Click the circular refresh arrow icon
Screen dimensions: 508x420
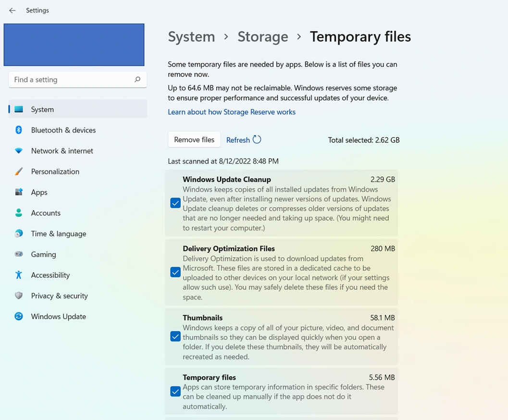coord(257,139)
